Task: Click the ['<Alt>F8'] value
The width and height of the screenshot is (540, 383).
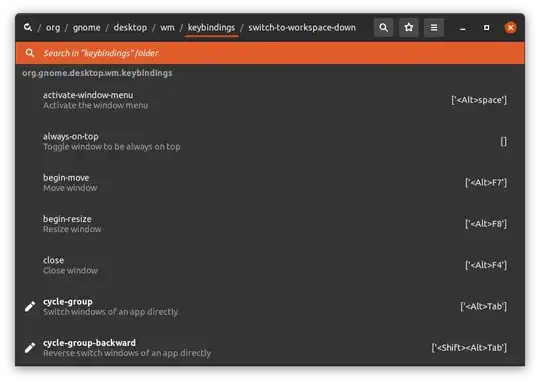Action: pyautogui.click(x=486, y=224)
